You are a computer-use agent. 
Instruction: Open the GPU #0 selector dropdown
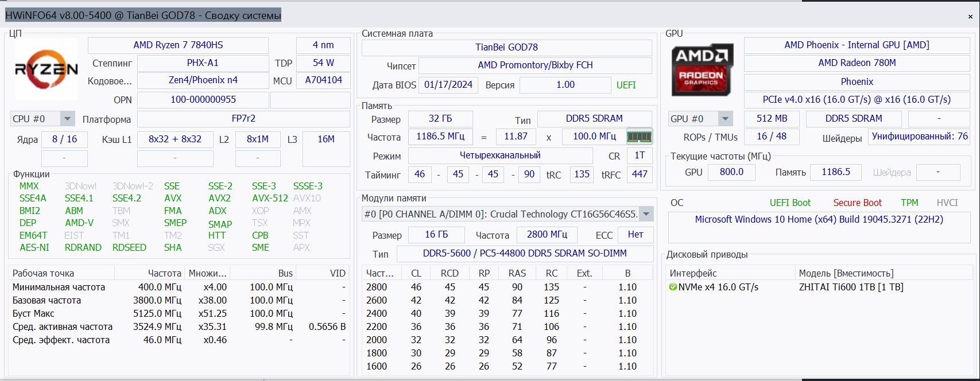coord(725,119)
